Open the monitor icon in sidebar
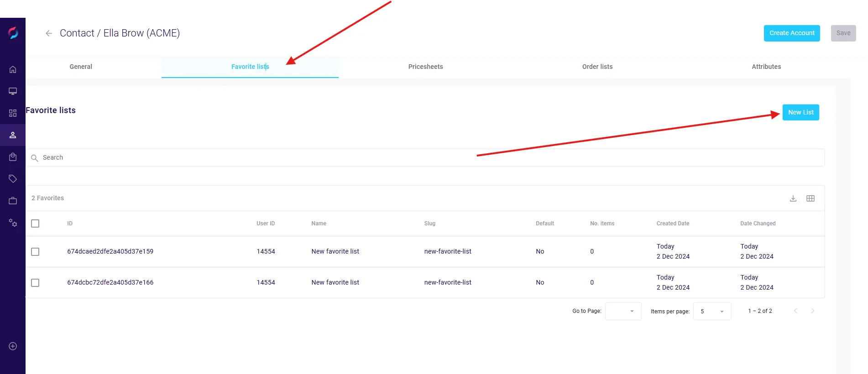Screen dimensions: 868x374 coord(13,91)
